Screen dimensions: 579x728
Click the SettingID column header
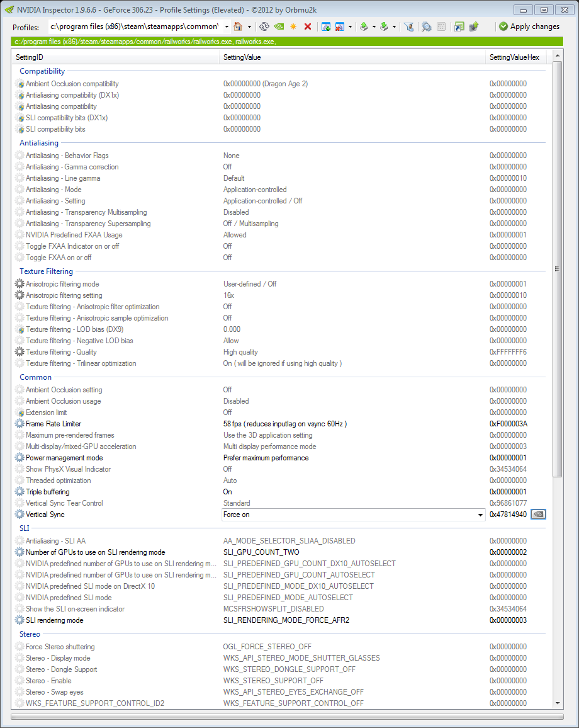116,57
